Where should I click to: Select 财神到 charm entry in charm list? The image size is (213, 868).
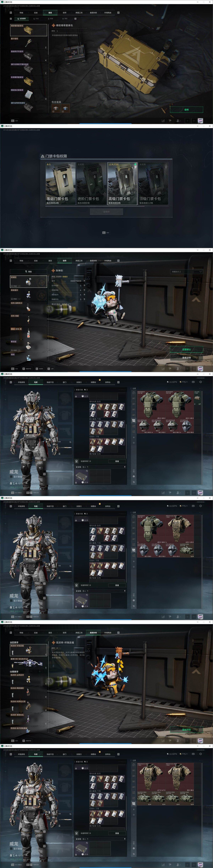[29, 282]
